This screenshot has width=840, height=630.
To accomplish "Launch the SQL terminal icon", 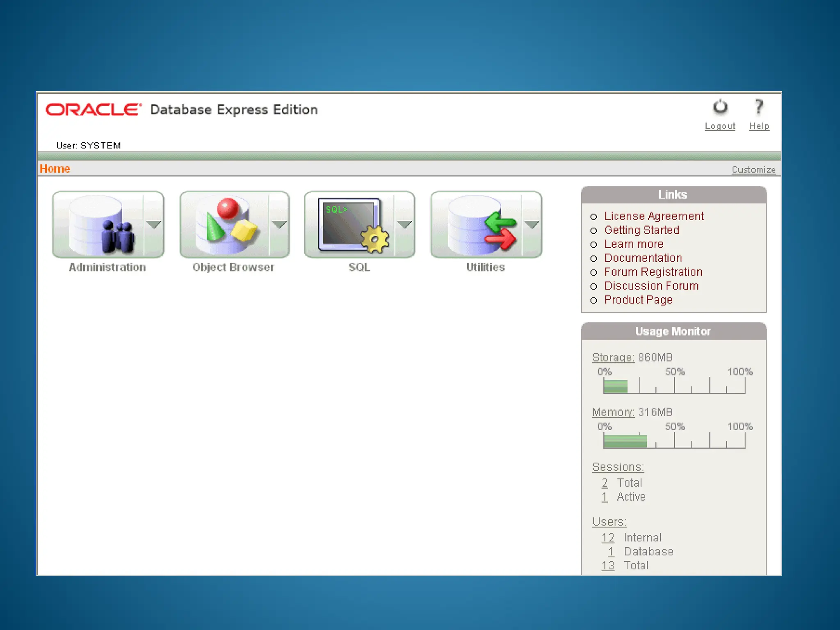I will 351,225.
